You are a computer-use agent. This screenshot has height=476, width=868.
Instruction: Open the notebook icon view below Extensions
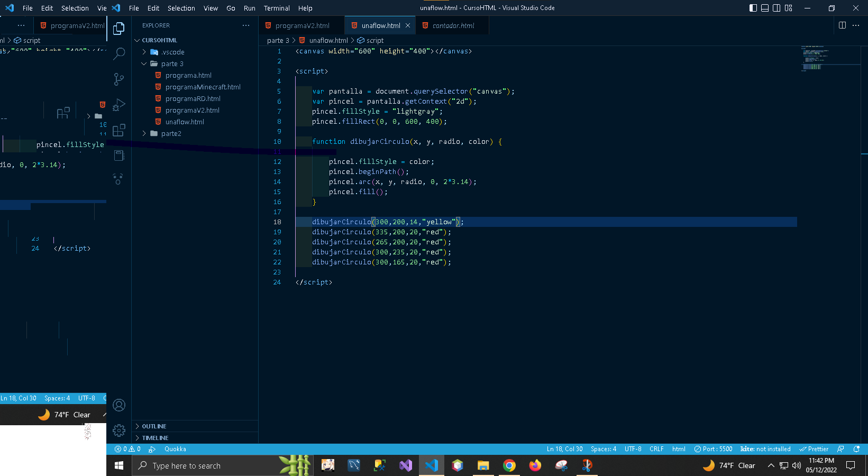(119, 155)
